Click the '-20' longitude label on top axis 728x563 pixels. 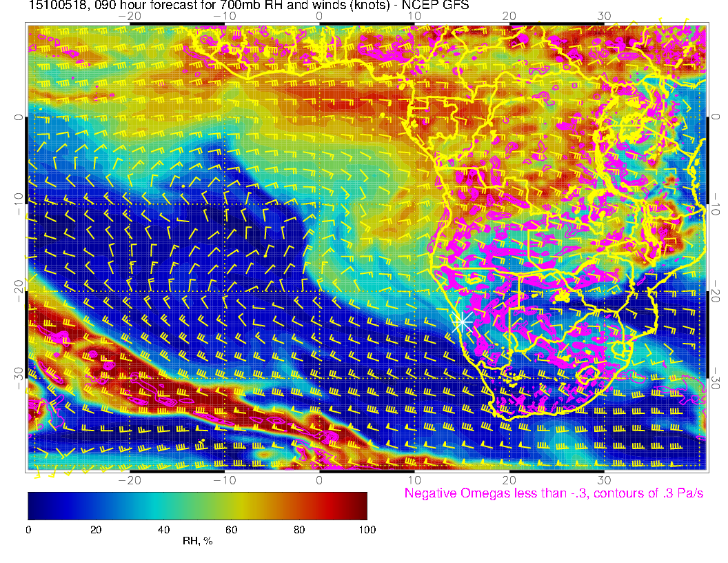point(130,17)
